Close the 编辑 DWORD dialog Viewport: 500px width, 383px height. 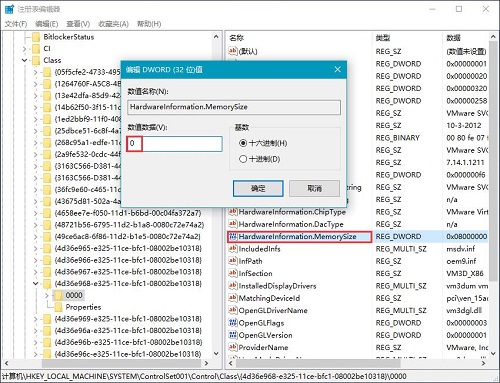(x=337, y=69)
